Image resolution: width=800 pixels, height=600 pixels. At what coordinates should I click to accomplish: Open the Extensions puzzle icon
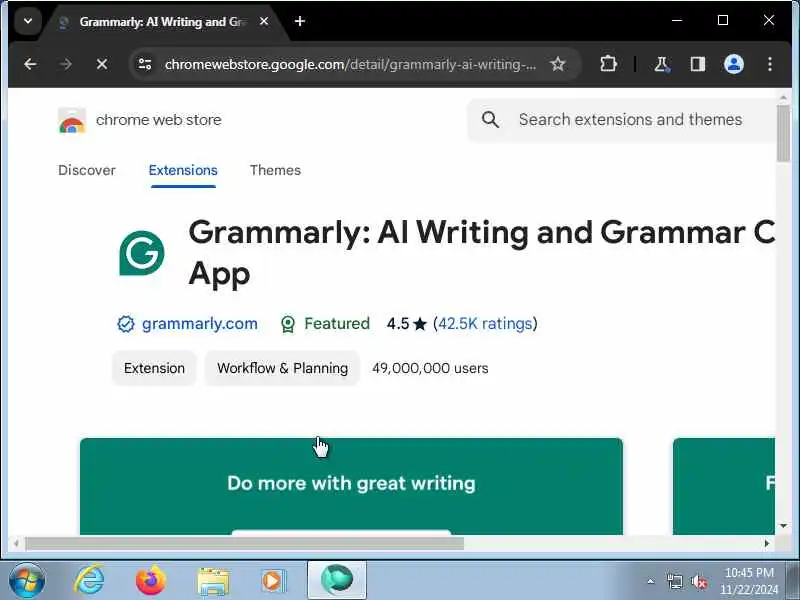click(608, 64)
